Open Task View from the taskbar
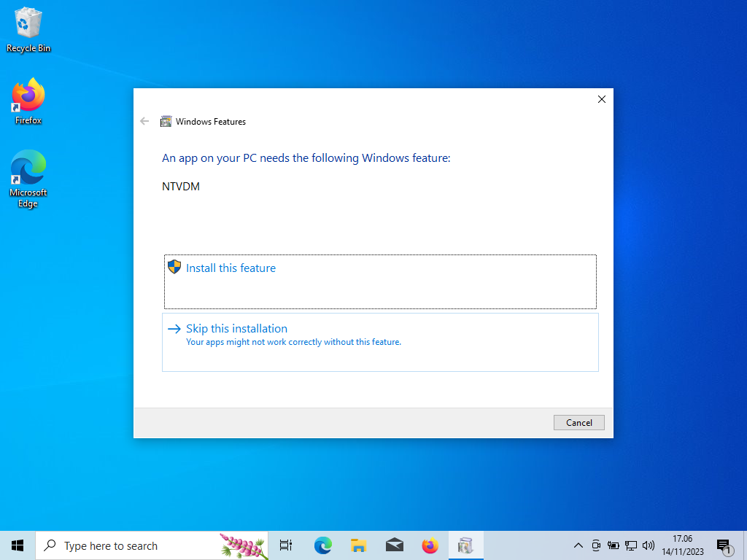Viewport: 747px width, 560px height. coord(286,545)
